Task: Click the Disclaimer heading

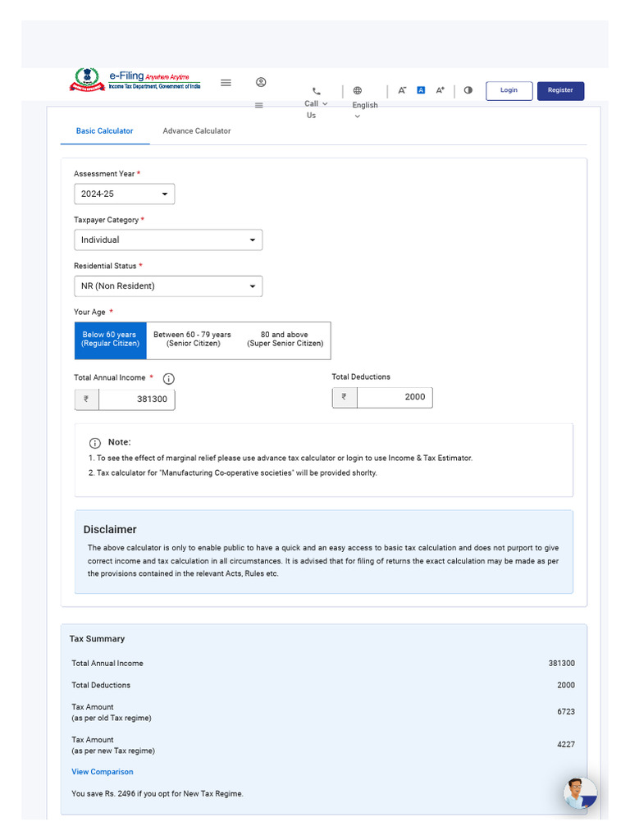Action: 110,530
